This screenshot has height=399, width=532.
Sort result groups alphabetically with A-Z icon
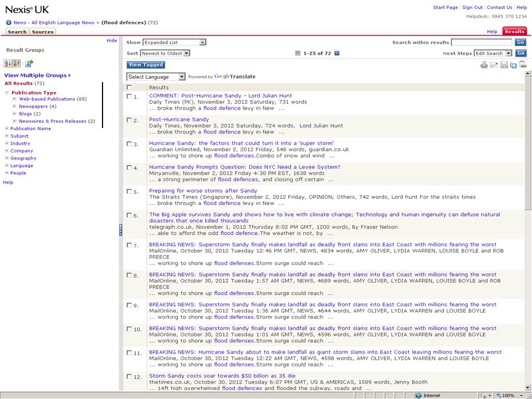(x=8, y=63)
